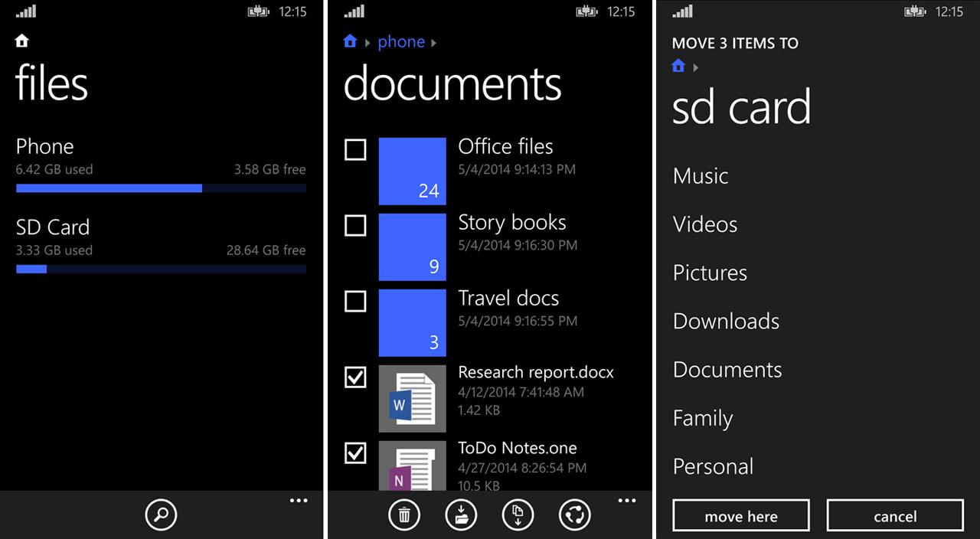
Task: Open search in the files view
Action: 160,514
